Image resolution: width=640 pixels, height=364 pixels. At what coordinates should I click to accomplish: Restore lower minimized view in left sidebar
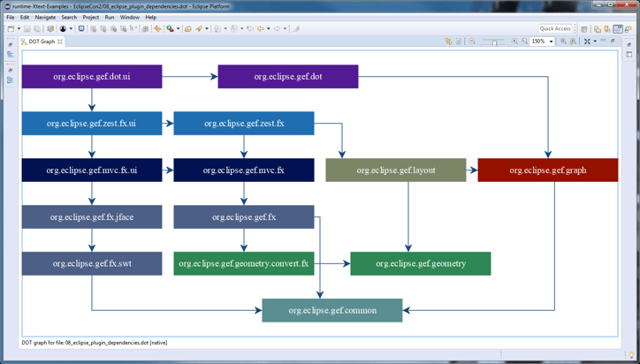pos(11,71)
